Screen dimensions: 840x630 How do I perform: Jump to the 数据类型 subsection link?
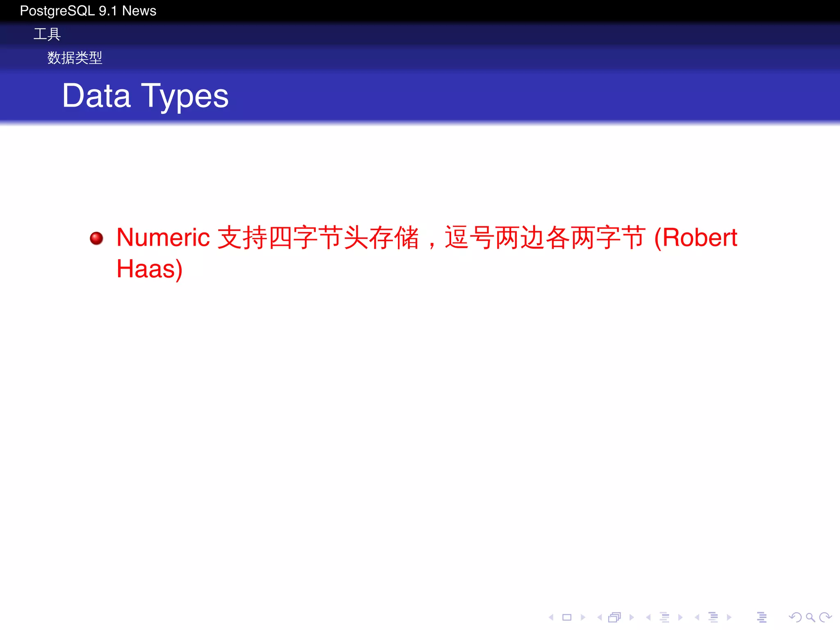point(75,58)
